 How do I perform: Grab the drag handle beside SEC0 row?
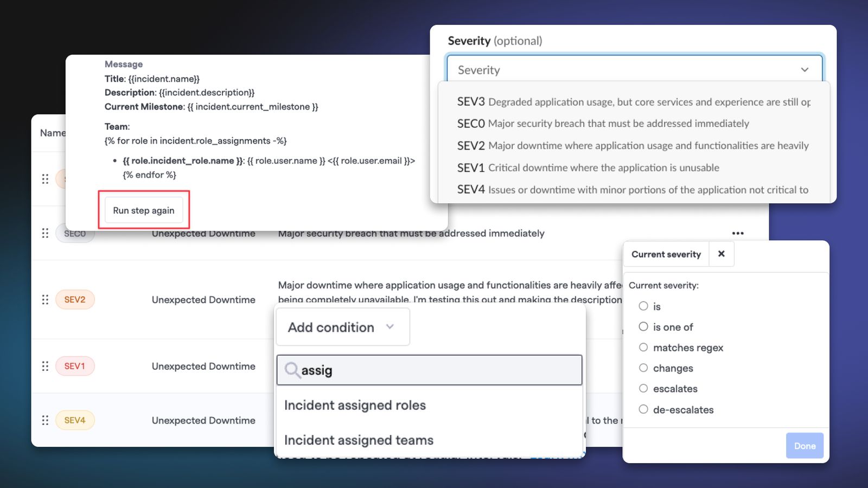(45, 233)
